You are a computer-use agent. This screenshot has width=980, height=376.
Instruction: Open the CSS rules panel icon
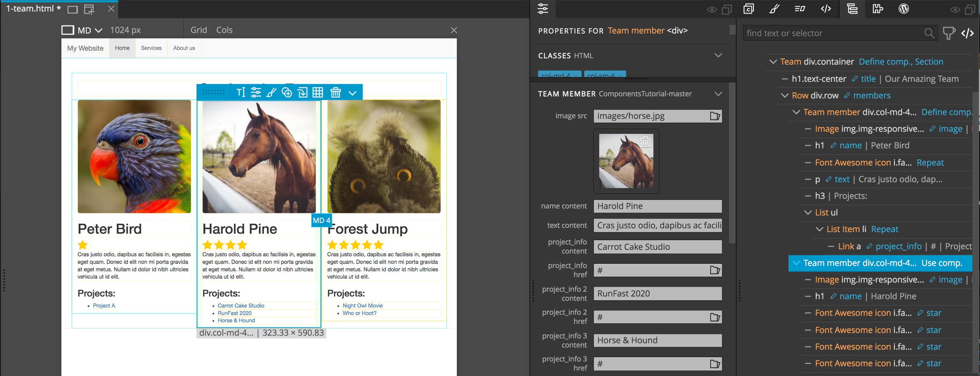[x=749, y=9]
